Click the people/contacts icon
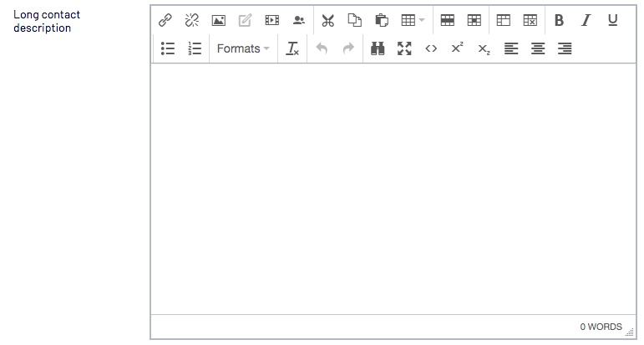Image resolution: width=644 pixels, height=345 pixels. [x=298, y=20]
